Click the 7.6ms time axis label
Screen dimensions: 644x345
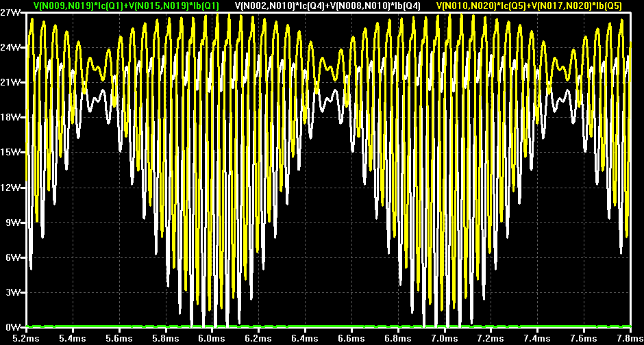pyautogui.click(x=583, y=338)
